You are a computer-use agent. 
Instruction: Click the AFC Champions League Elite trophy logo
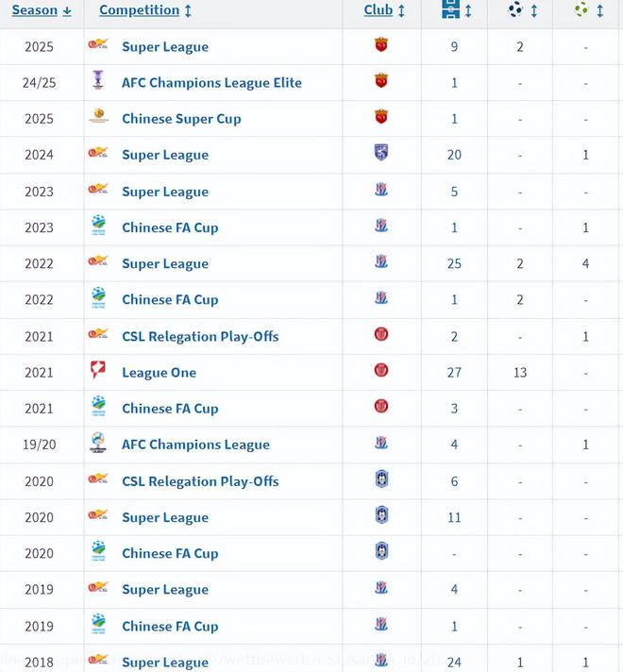(98, 81)
